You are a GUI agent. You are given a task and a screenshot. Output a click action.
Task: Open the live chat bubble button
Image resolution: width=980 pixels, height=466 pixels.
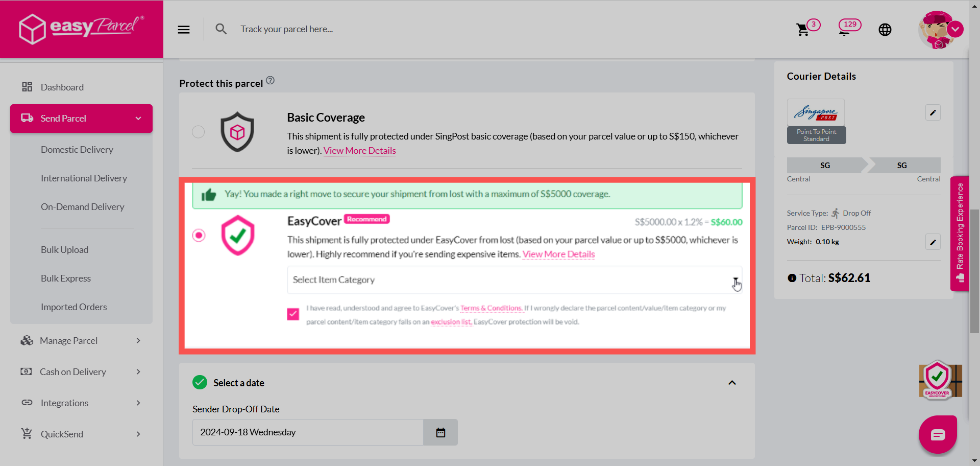(938, 435)
